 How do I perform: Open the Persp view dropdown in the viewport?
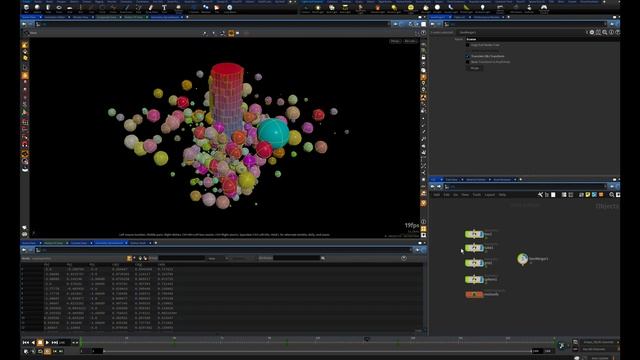tap(395, 41)
